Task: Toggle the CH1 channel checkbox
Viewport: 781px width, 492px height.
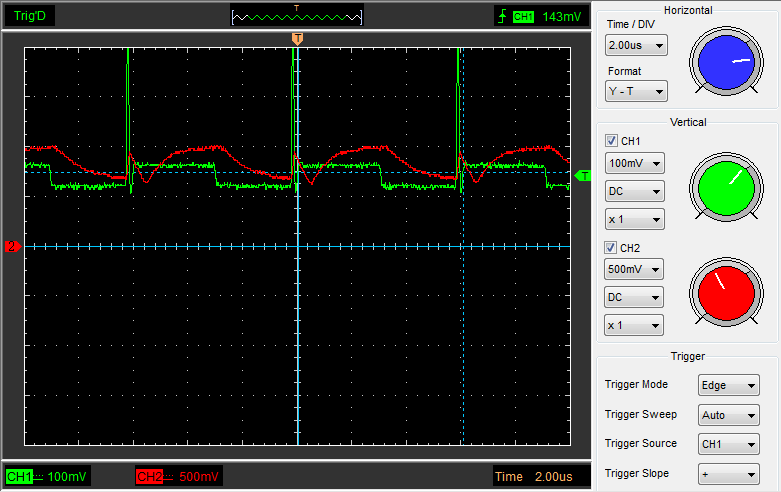Action: [611, 141]
